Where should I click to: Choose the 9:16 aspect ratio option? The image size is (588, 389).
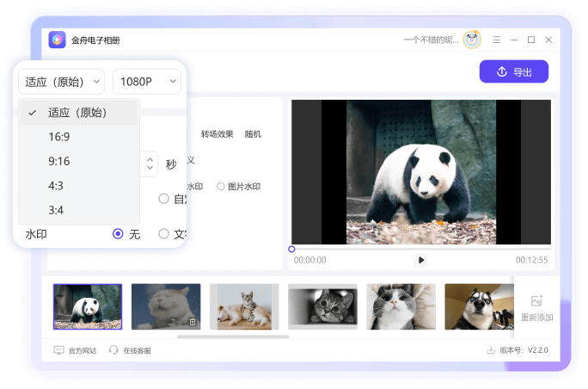79,161
